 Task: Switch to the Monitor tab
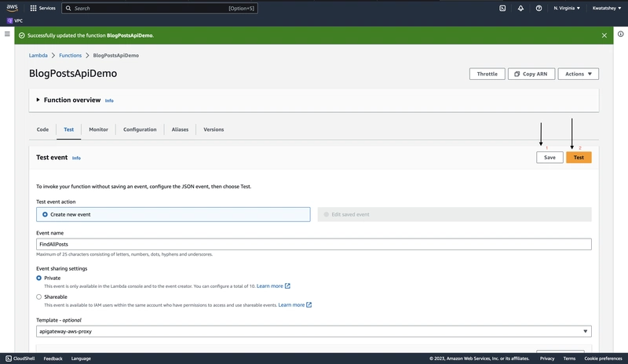[x=98, y=129]
